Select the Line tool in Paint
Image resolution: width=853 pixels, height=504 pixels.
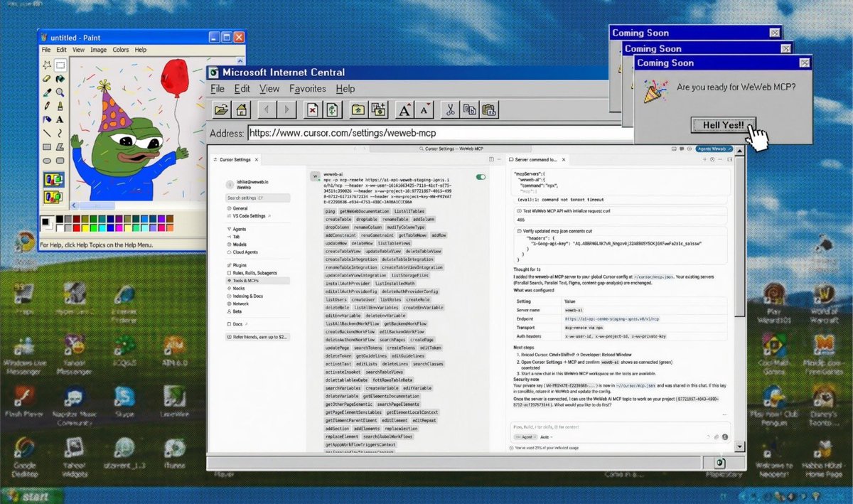click(x=47, y=133)
